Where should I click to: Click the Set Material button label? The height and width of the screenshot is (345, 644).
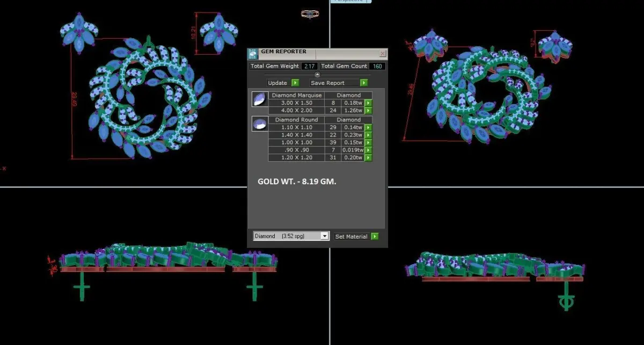click(351, 236)
